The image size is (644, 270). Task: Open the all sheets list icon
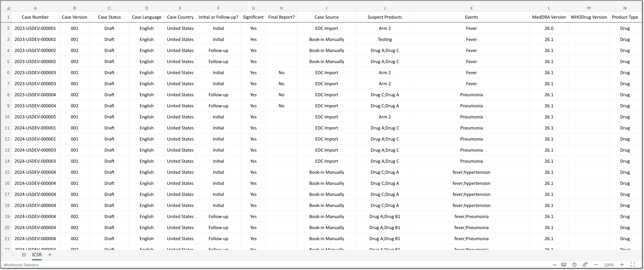[24, 255]
